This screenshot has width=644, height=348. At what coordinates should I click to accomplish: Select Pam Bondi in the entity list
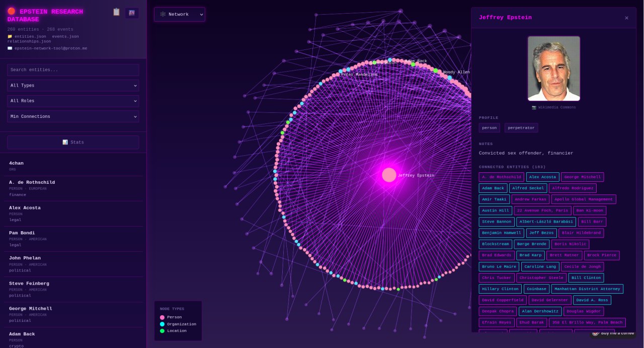pyautogui.click(x=73, y=239)
